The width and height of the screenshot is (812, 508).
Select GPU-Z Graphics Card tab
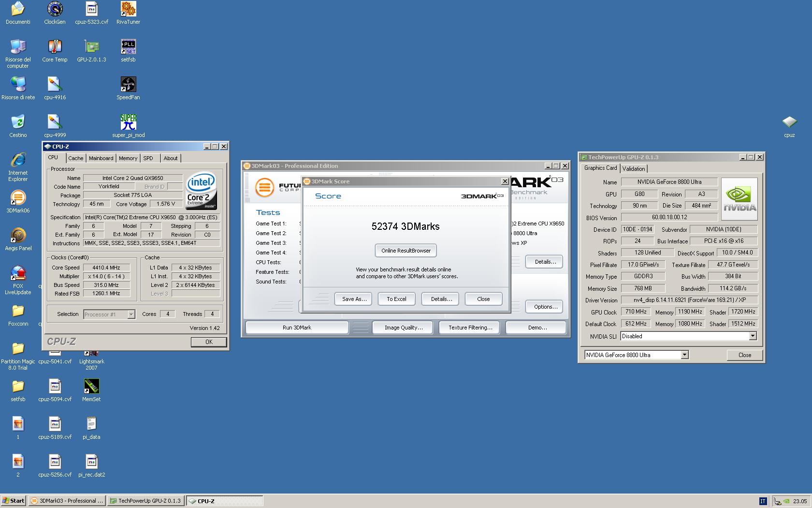tap(600, 168)
